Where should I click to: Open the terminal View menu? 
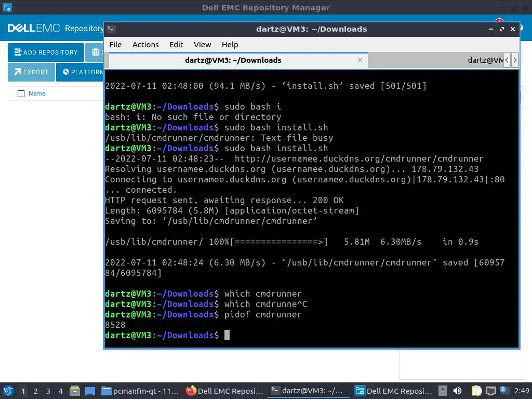202,45
